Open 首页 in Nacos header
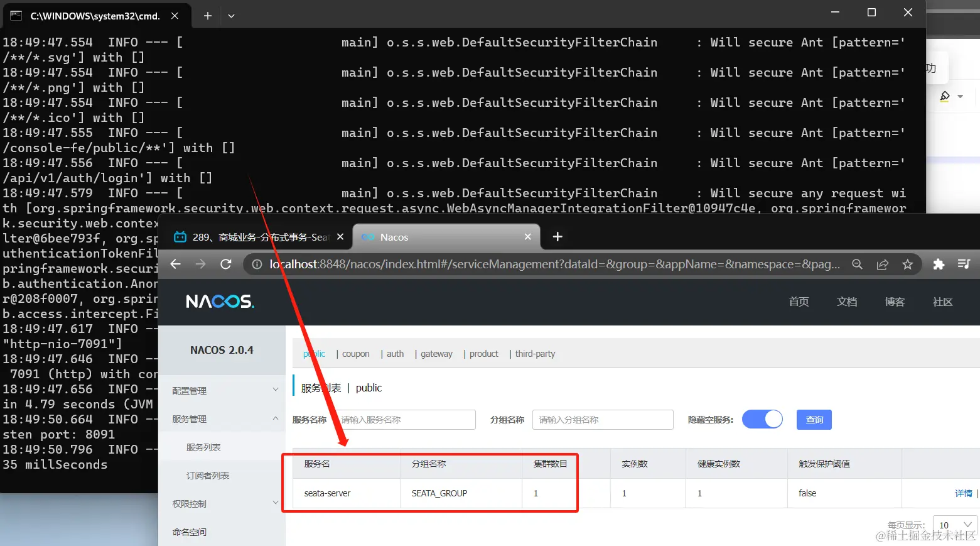980x546 pixels. coord(799,302)
